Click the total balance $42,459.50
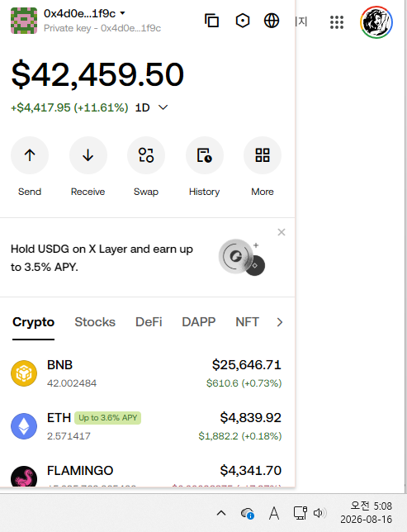 97,74
